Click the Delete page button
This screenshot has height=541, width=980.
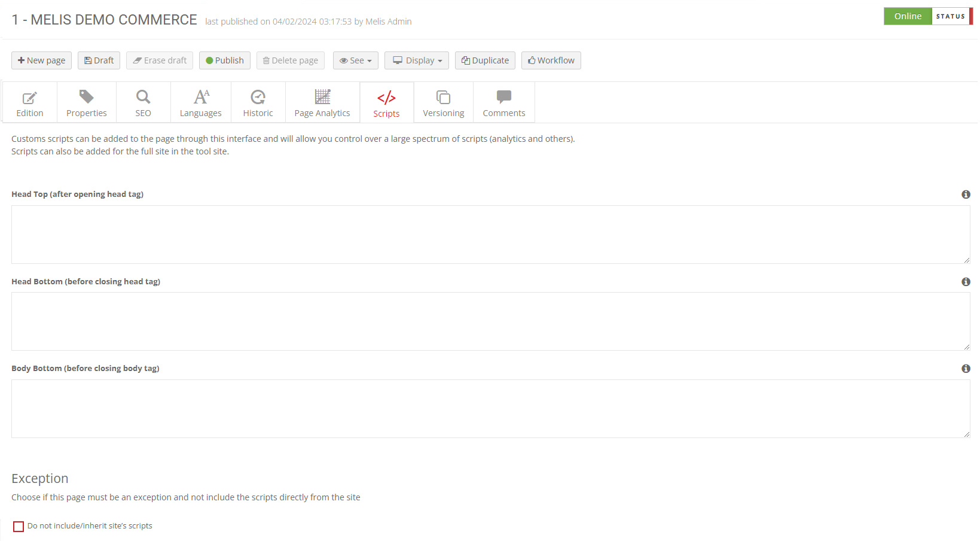[x=291, y=60]
